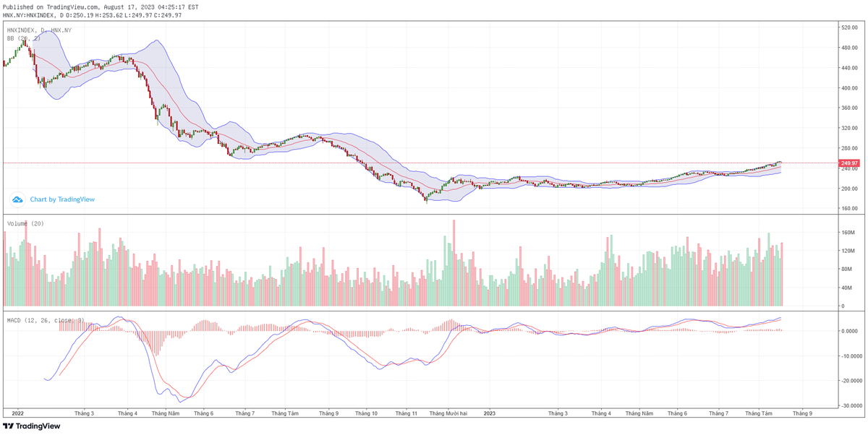Click the 2022 marker on time axis

[18, 413]
